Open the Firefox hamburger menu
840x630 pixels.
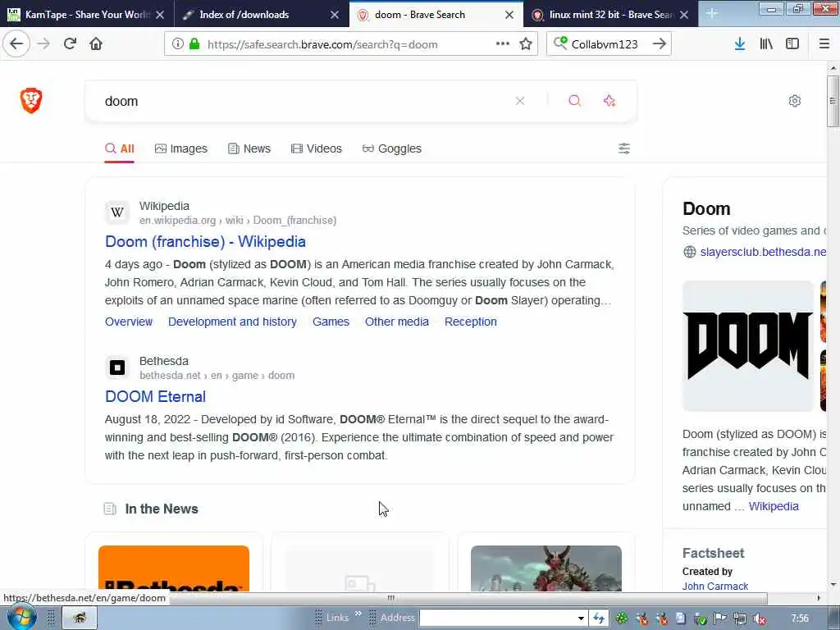click(x=824, y=44)
